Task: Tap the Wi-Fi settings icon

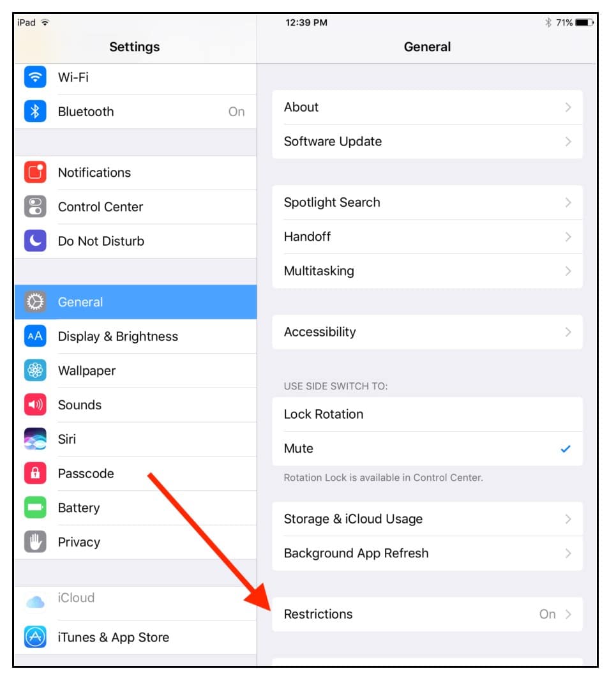Action: [x=35, y=77]
